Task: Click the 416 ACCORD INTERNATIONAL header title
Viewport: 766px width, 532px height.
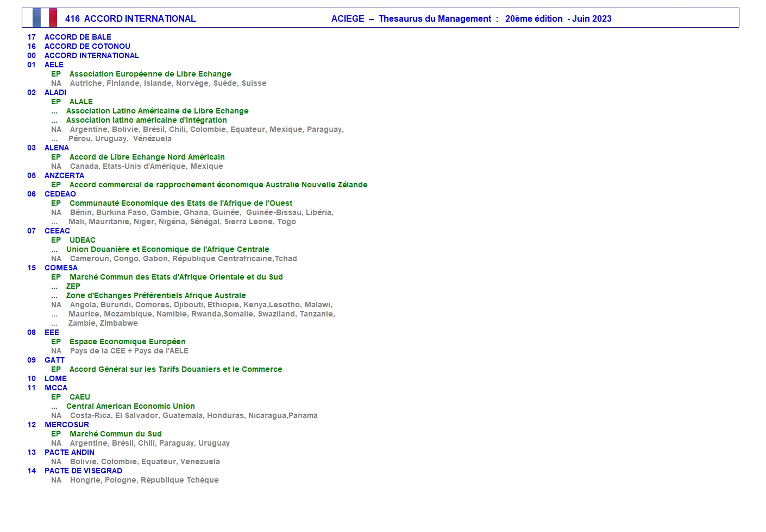Action: (x=130, y=18)
